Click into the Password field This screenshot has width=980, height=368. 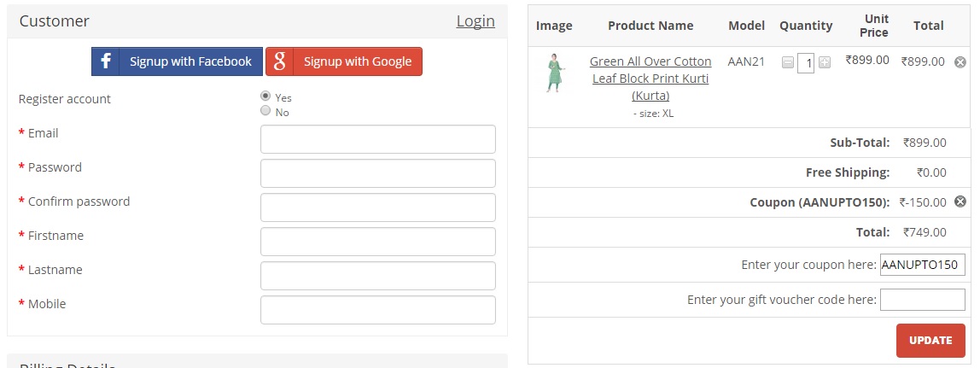coord(377,173)
